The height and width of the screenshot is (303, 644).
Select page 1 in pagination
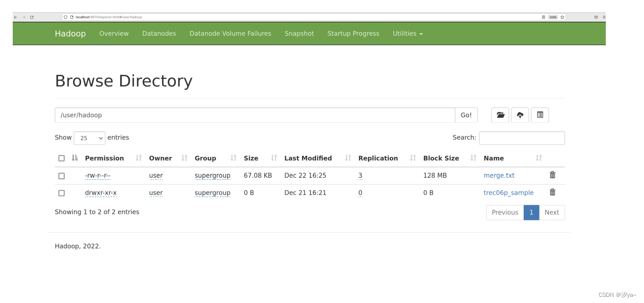(531, 212)
